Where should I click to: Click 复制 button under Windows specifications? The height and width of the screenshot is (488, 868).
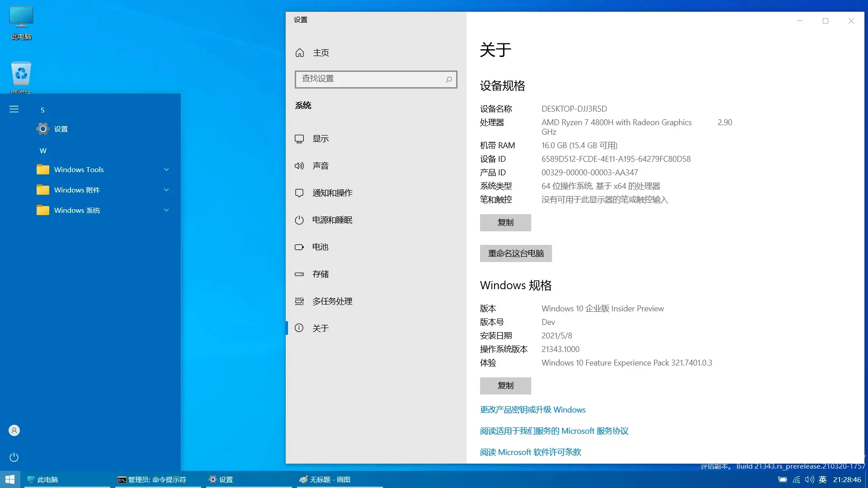[505, 386]
